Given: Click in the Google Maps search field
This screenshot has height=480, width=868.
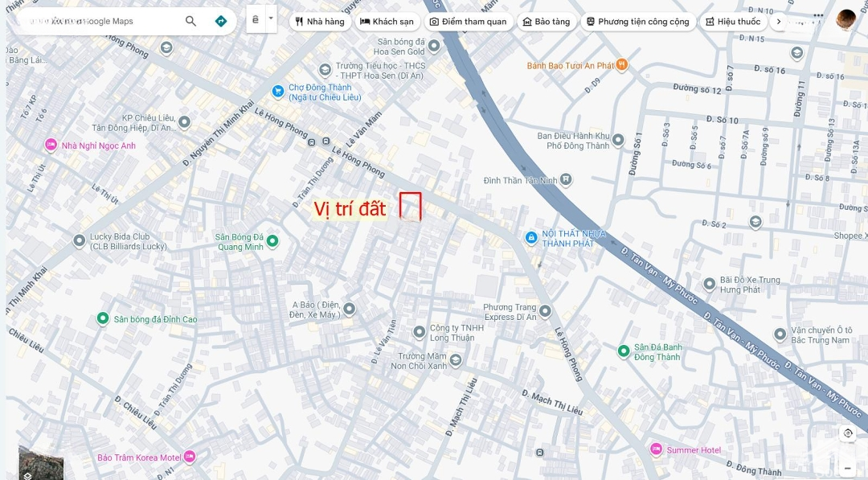Looking at the screenshot, I should pyautogui.click(x=100, y=21).
